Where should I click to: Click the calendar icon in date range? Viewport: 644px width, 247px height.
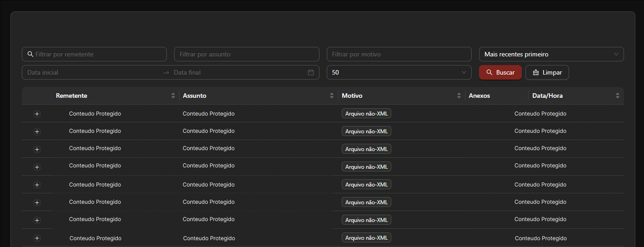click(x=311, y=72)
